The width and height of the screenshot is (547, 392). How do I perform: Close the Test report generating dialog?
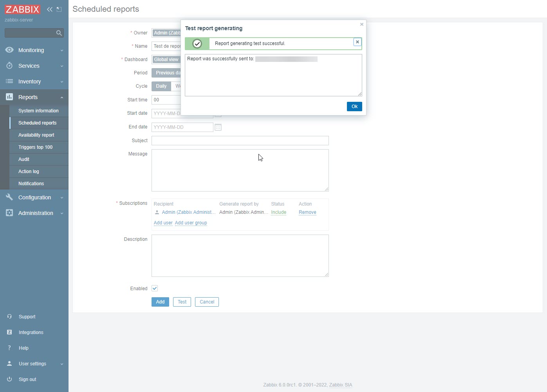[x=361, y=24]
